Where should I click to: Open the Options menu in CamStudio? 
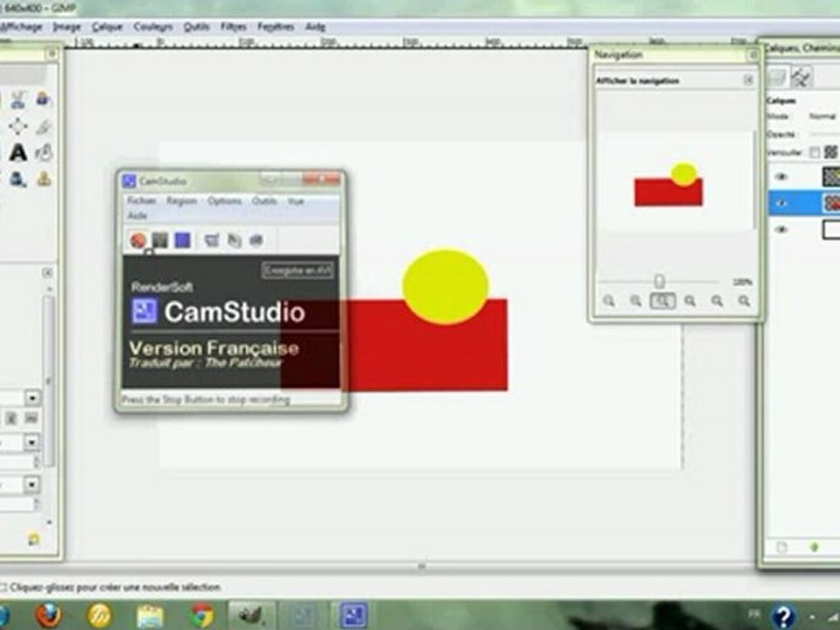[225, 201]
